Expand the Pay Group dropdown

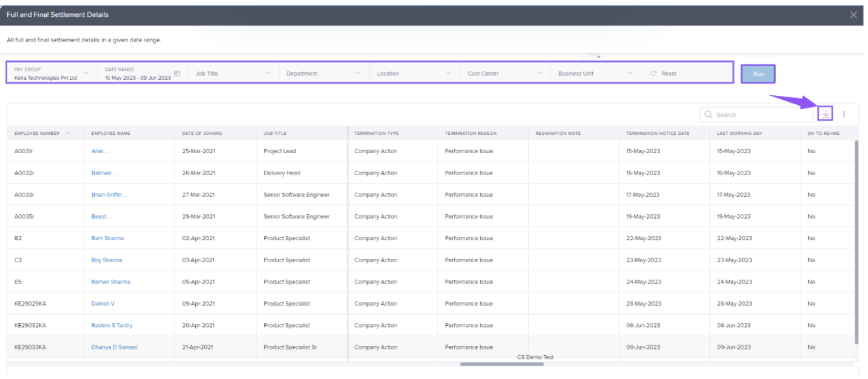[87, 73]
